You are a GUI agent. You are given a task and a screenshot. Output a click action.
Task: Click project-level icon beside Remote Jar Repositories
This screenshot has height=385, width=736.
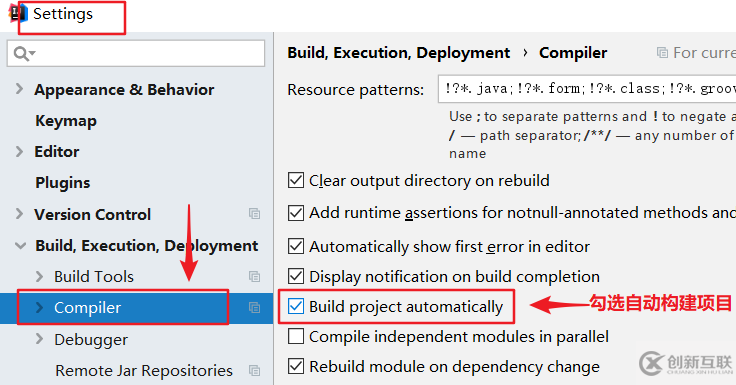(254, 370)
